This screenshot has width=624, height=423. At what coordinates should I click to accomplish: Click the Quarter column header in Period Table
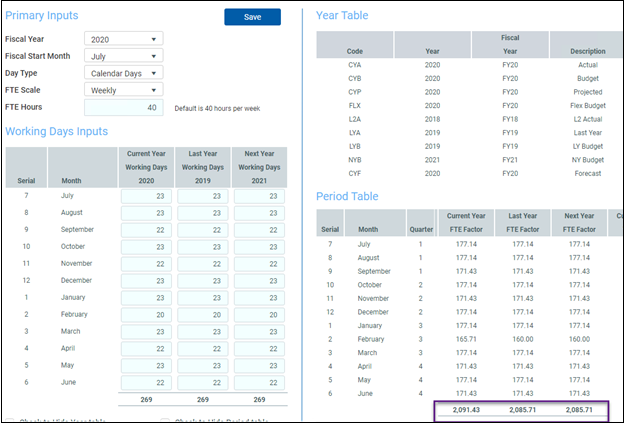pyautogui.click(x=420, y=228)
